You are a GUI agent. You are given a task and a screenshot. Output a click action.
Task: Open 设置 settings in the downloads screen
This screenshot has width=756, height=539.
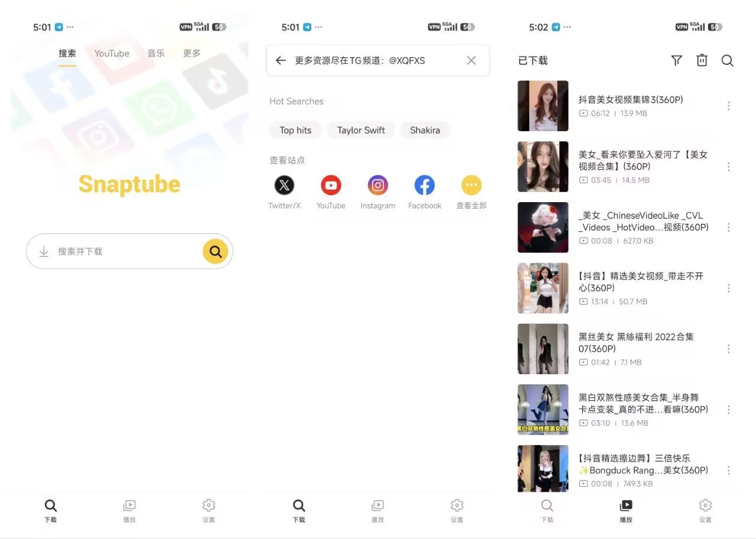coord(705,510)
